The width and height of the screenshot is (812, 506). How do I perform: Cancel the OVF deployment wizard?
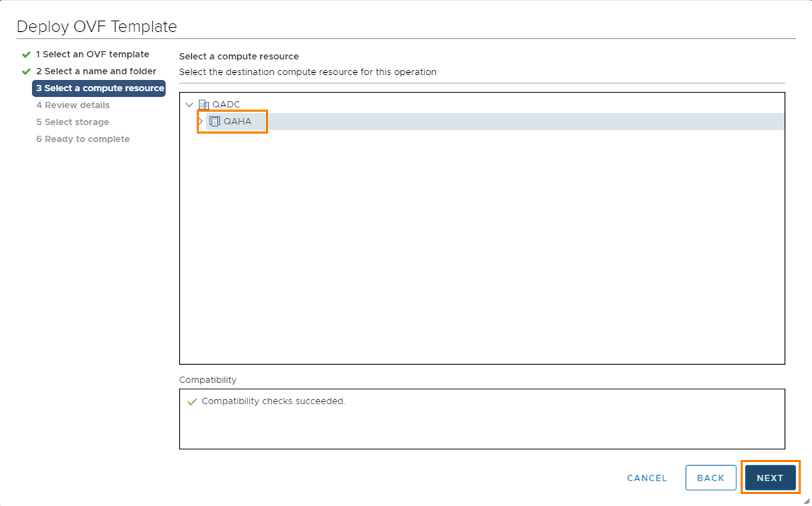coord(646,478)
